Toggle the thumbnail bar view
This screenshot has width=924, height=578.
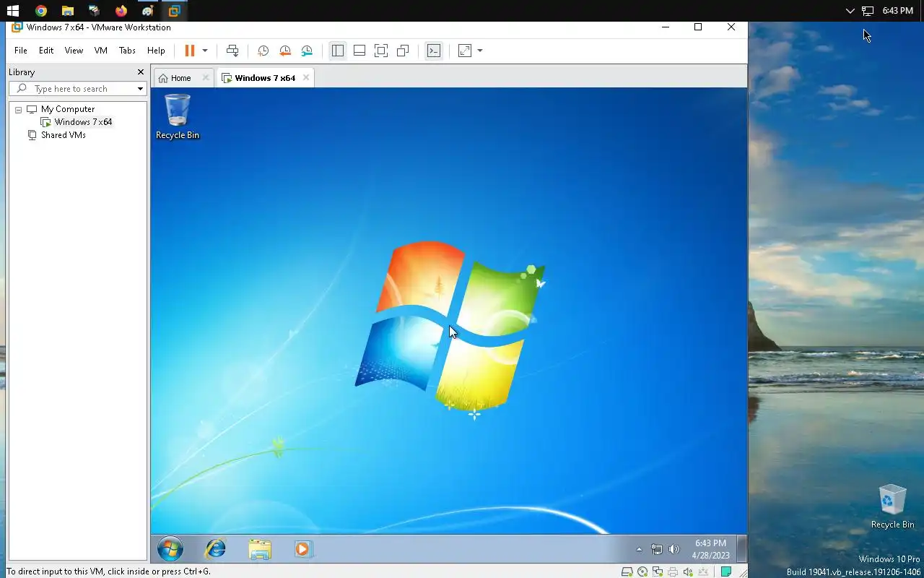(359, 51)
